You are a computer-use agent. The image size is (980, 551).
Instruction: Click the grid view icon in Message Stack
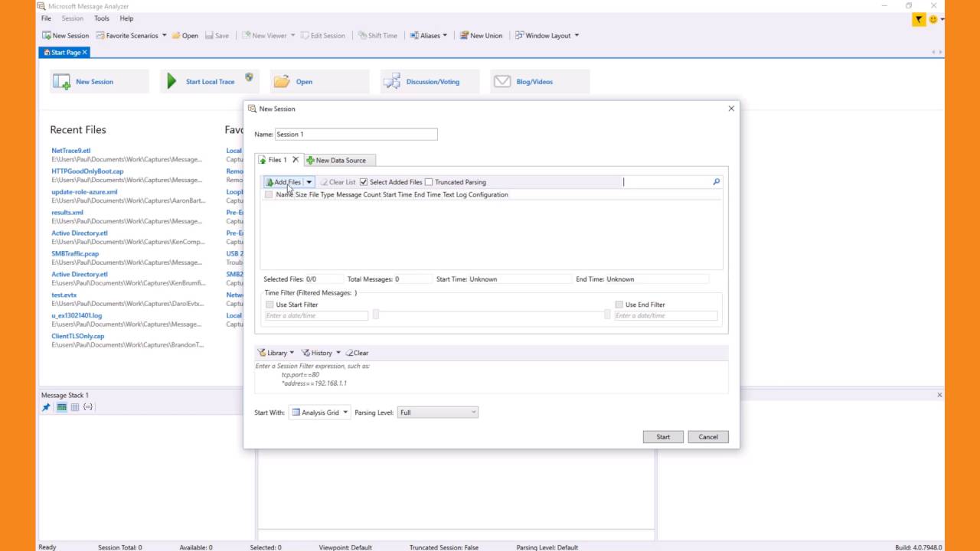pyautogui.click(x=75, y=407)
